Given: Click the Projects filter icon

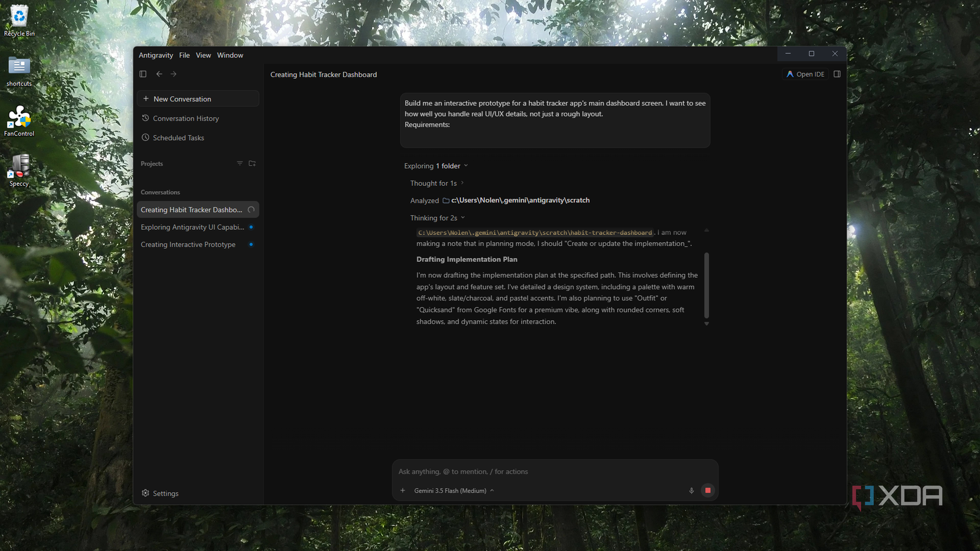Looking at the screenshot, I should click(240, 163).
